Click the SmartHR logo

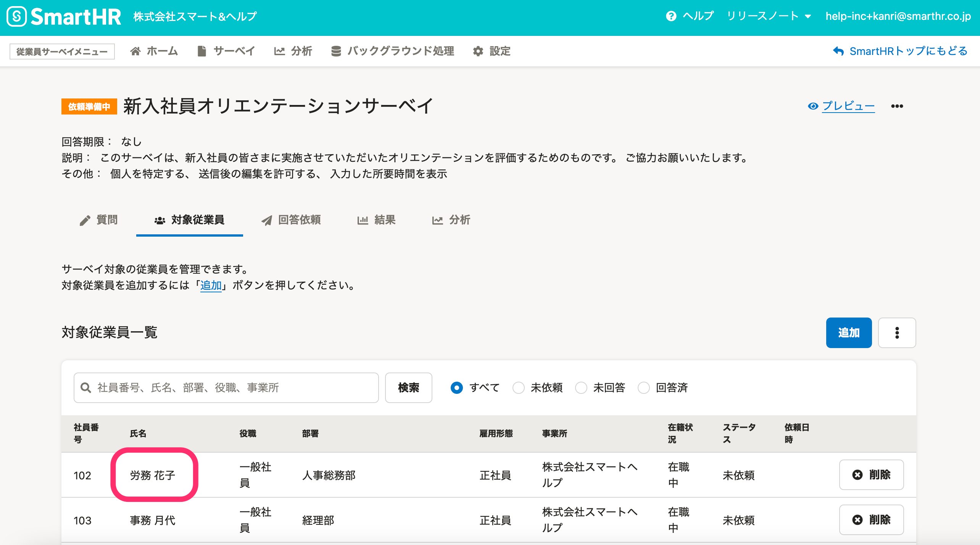64,17
